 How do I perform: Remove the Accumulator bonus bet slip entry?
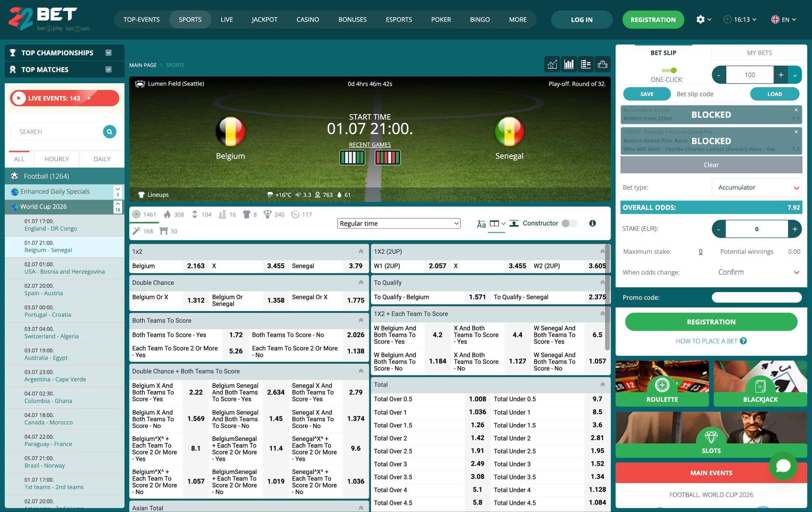click(x=796, y=110)
